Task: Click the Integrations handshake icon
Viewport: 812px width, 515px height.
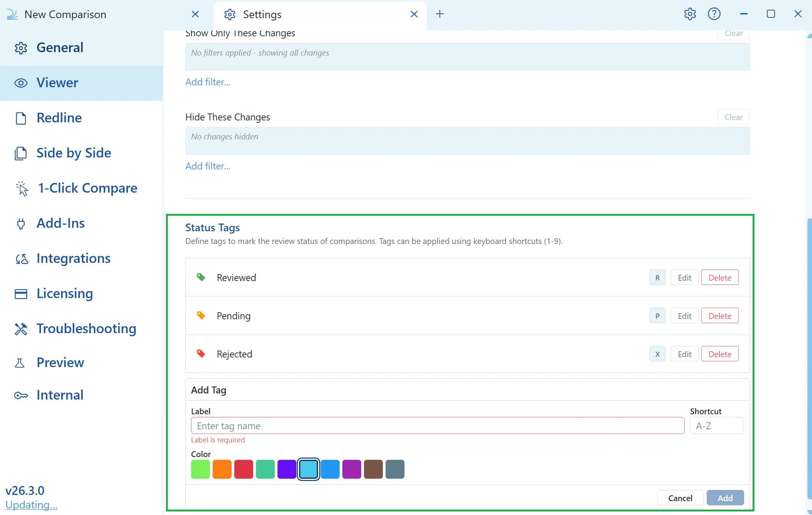Action: [x=21, y=259]
